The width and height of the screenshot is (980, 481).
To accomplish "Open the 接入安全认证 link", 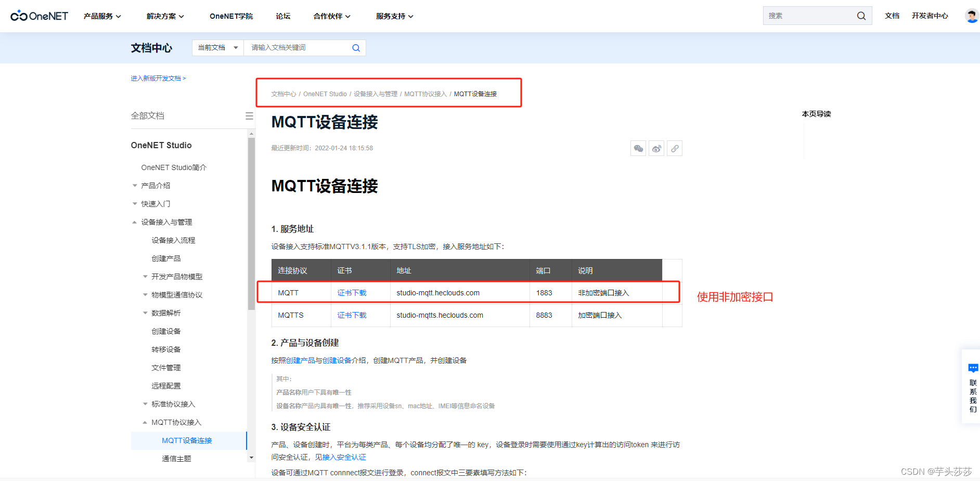I will point(344,457).
